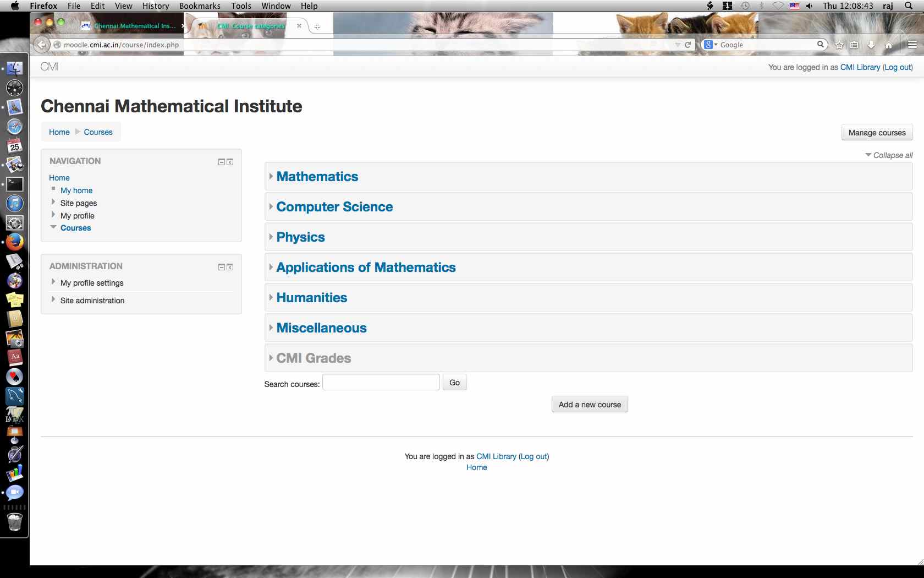The height and width of the screenshot is (578, 924).
Task: Click the top Log out link
Action: coord(898,67)
